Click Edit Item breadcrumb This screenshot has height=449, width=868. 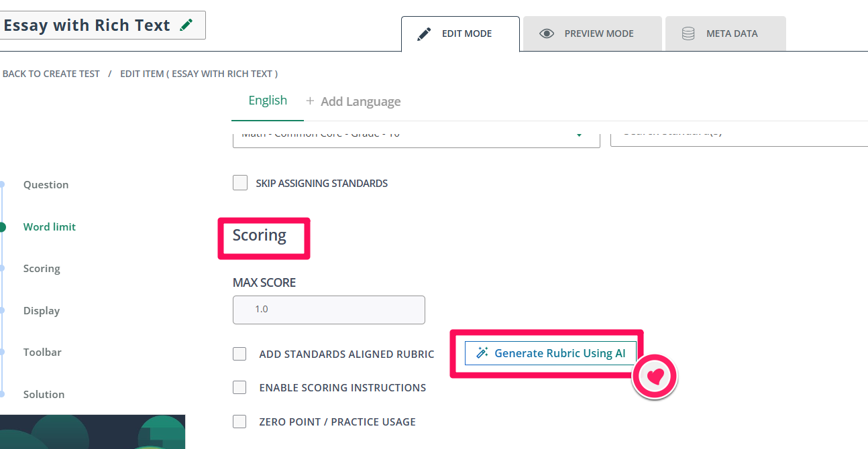tap(199, 74)
